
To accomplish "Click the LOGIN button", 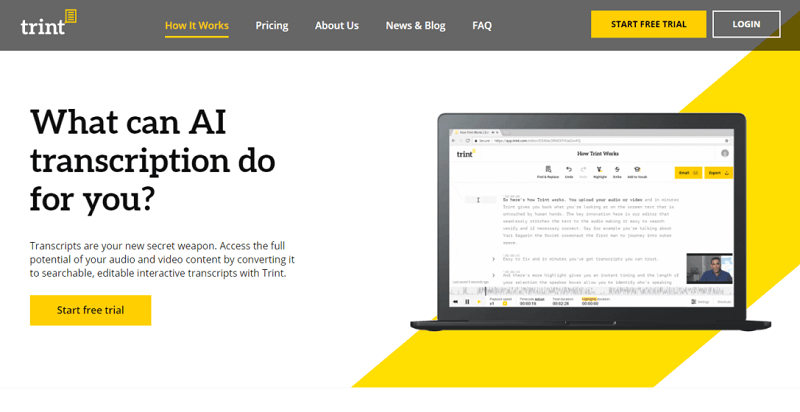I will (746, 24).
